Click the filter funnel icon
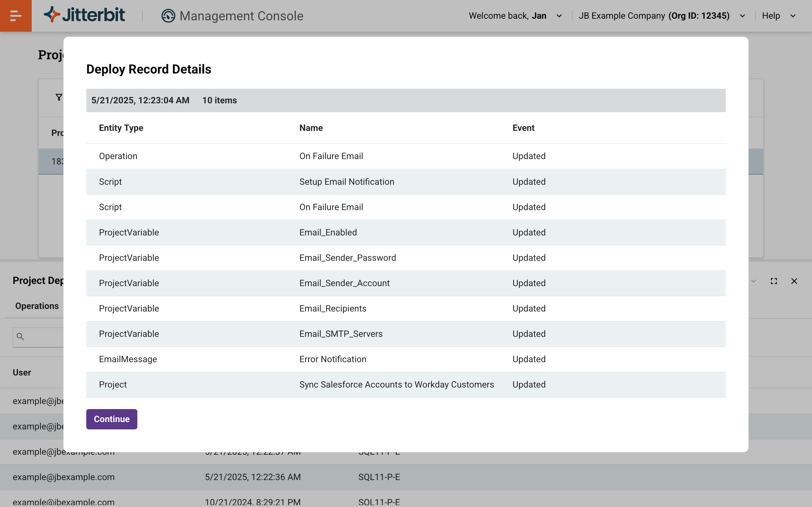This screenshot has height=507, width=812. pyautogui.click(x=59, y=97)
